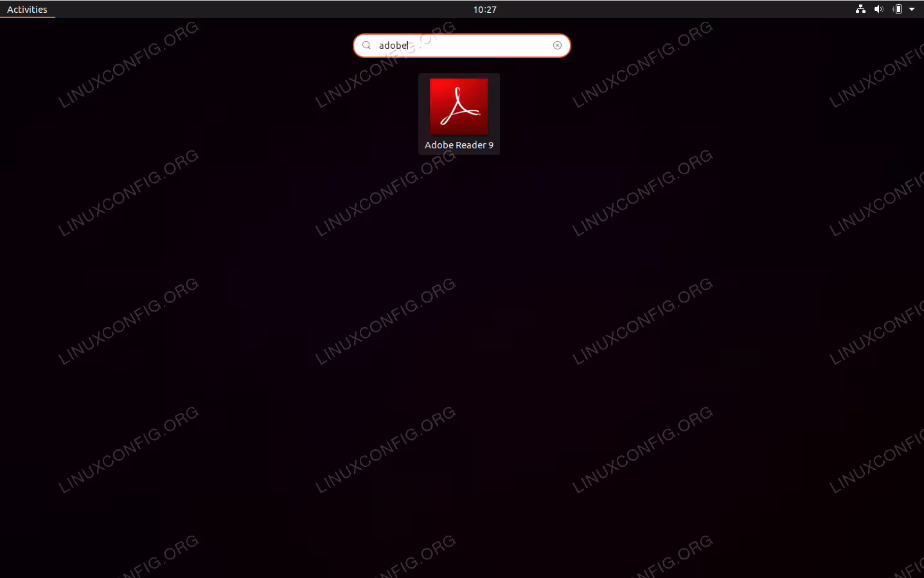Image resolution: width=924 pixels, height=578 pixels.
Task: Expand the system menu arrow in the top bar
Action: click(x=912, y=10)
